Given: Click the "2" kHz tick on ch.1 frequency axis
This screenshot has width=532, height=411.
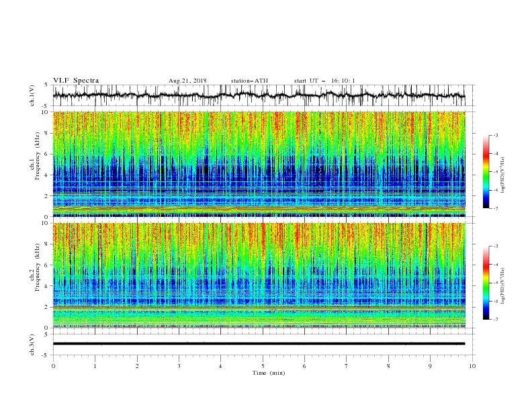Looking at the screenshot, I should tap(47, 196).
